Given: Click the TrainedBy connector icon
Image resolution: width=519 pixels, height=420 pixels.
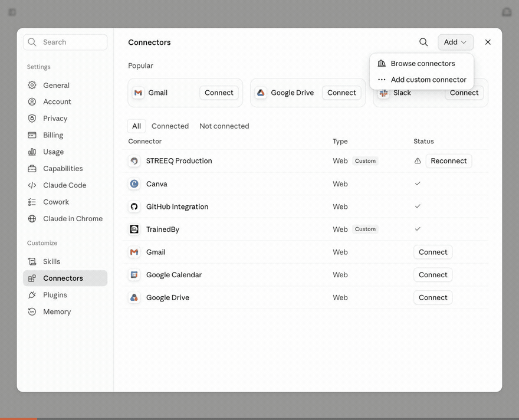Looking at the screenshot, I should click(x=134, y=229).
